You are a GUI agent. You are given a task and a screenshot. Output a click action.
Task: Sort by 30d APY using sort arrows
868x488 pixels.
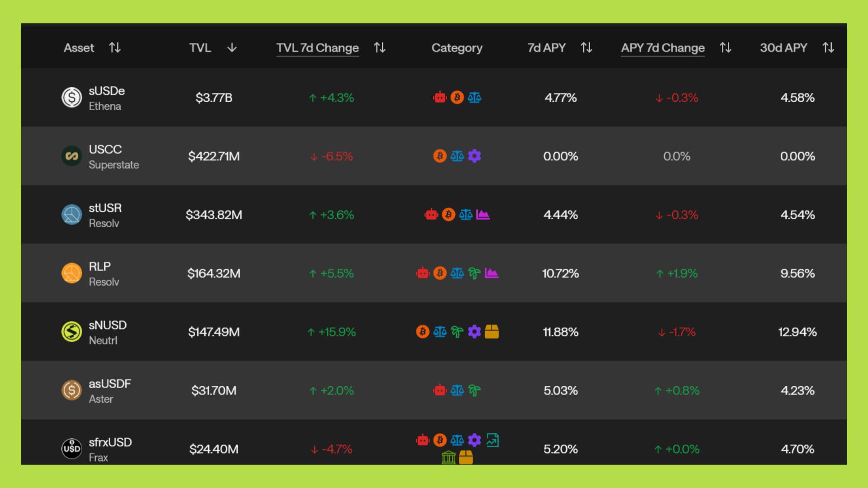coord(828,48)
